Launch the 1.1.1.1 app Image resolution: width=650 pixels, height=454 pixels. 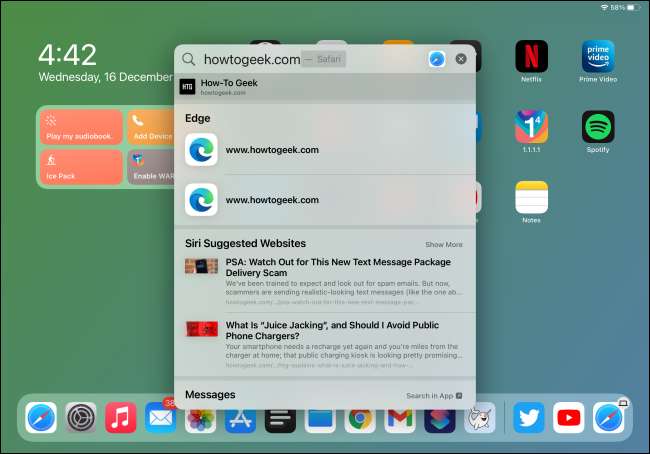pyautogui.click(x=531, y=126)
